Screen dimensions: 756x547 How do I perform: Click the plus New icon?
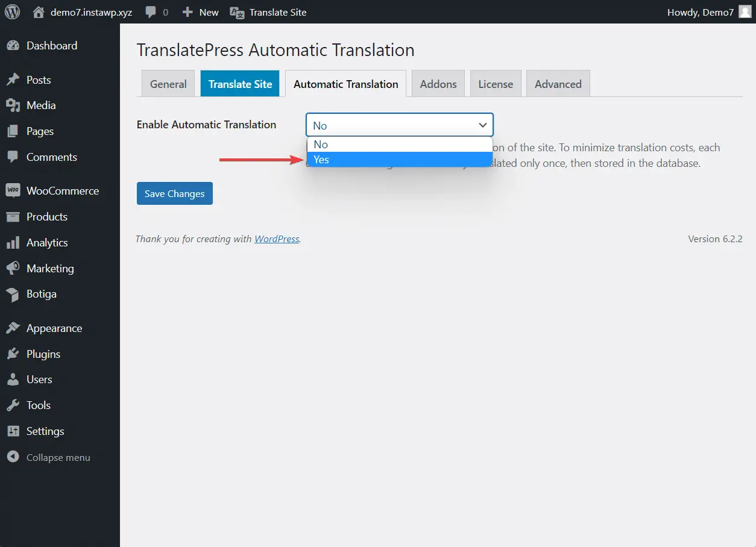[x=187, y=12]
